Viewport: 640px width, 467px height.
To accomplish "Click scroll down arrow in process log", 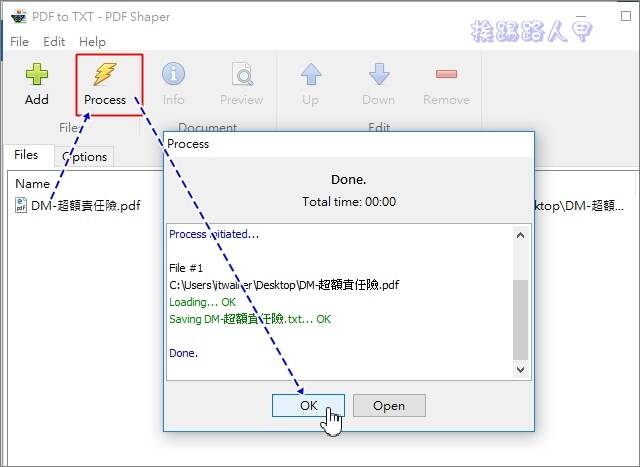I will point(520,369).
